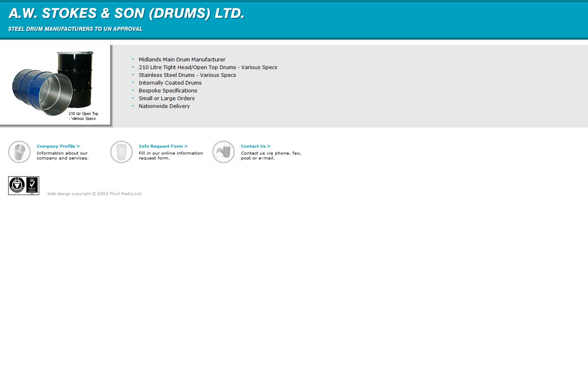
Task: Click the Fluid Media copyright text
Action: pyautogui.click(x=95, y=193)
